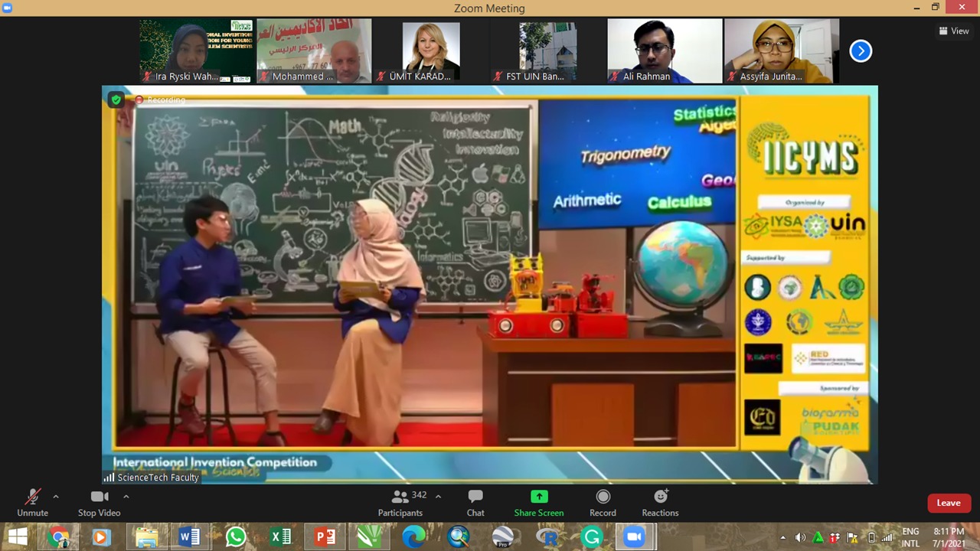Click the green Share Screen icon
The image size is (980, 551).
tap(539, 497)
